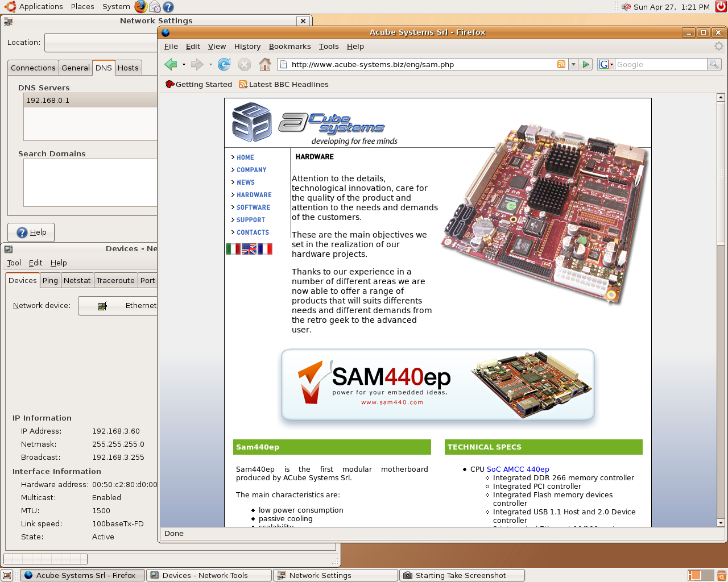Click the URL address bar field
The width and height of the screenshot is (728, 582).
pyautogui.click(x=422, y=64)
